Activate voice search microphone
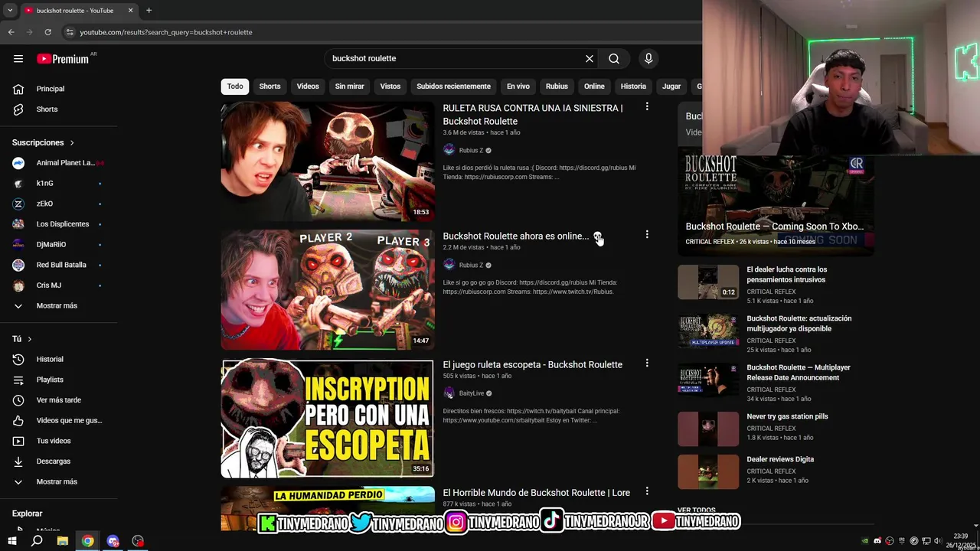The image size is (980, 551). point(648,59)
